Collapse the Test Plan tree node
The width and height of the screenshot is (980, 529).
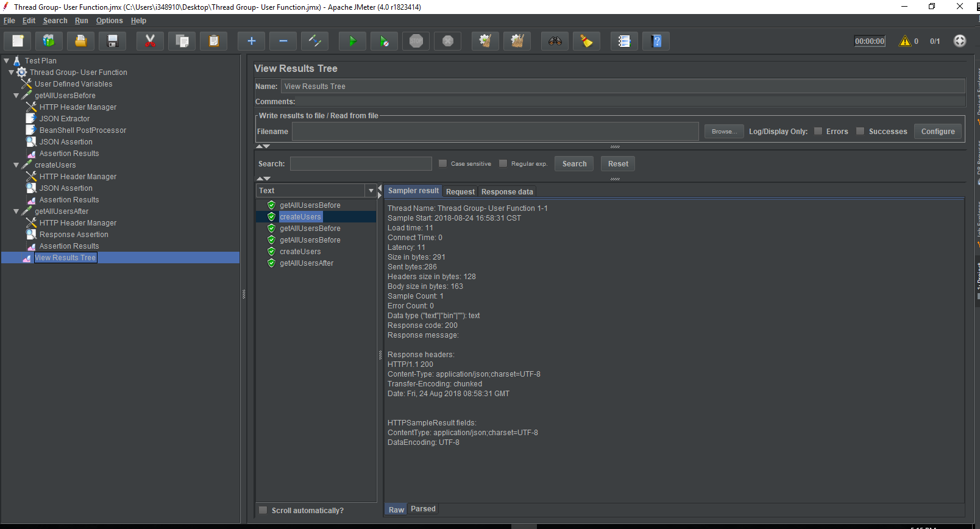(x=7, y=61)
